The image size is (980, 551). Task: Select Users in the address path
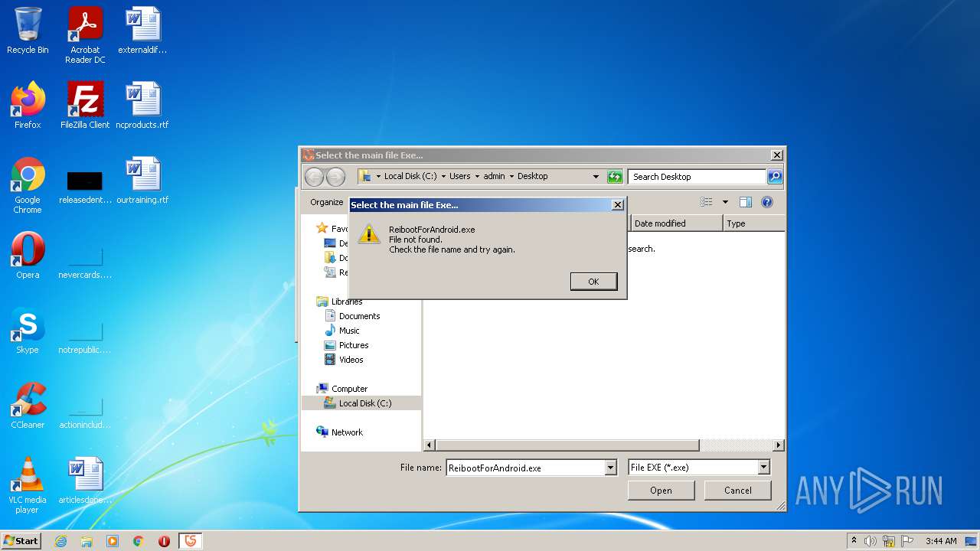point(459,176)
